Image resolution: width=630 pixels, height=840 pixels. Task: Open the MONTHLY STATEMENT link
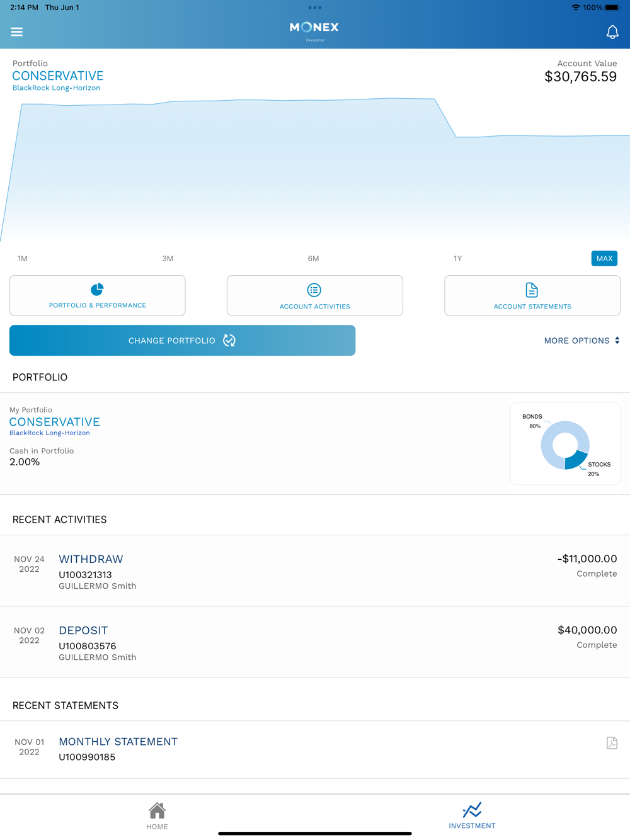[x=118, y=742]
